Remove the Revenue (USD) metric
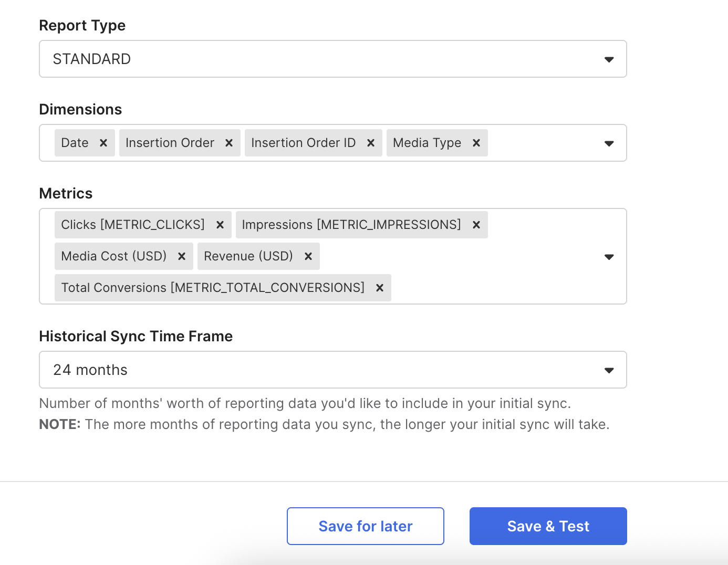Image resolution: width=728 pixels, height=565 pixels. pos(308,256)
